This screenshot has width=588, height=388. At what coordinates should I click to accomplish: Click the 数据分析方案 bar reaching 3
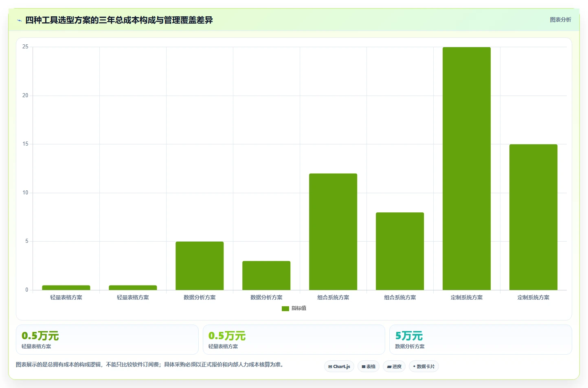pos(266,275)
